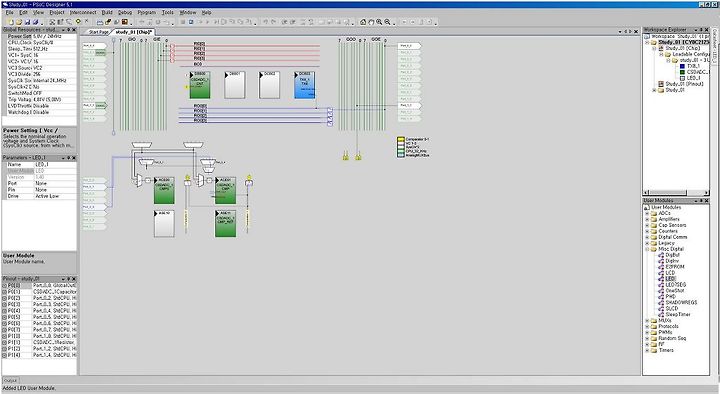The image size is (720, 394).
Task: Select the OneShot user module
Action: pyautogui.click(x=675, y=291)
